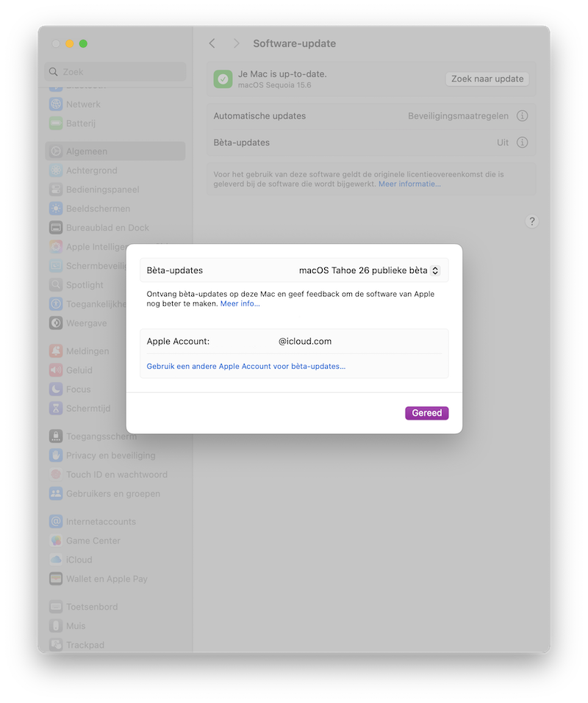Open the Meer info… link in dialog
Screen dimensions: 588x703
pyautogui.click(x=240, y=303)
